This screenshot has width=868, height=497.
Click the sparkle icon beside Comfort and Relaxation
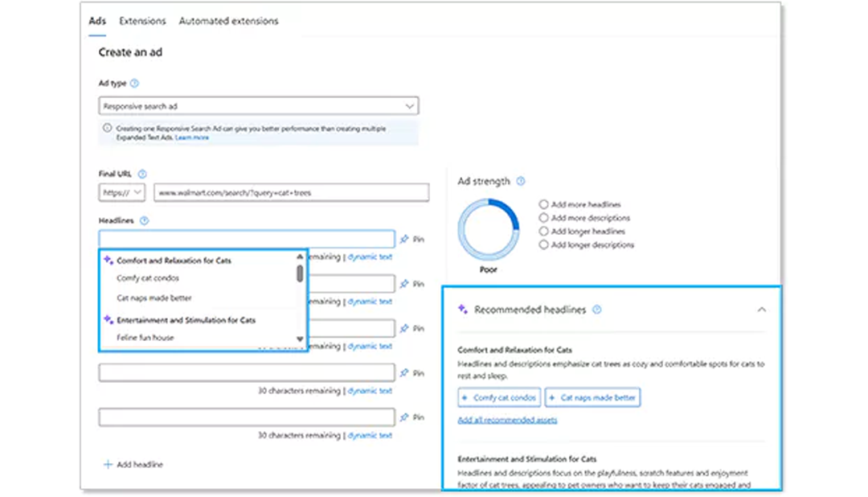click(x=106, y=260)
